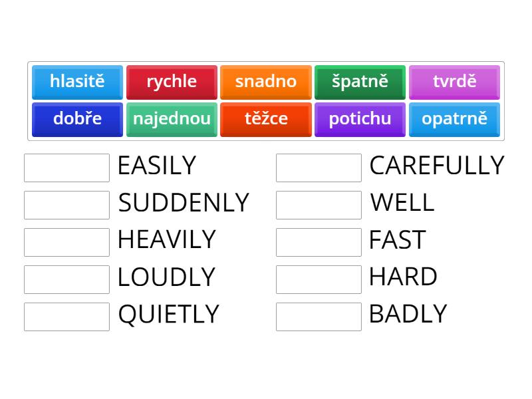The image size is (532, 399).
Task: Choose the answer slot beside LOUDLY
Action: (66, 279)
